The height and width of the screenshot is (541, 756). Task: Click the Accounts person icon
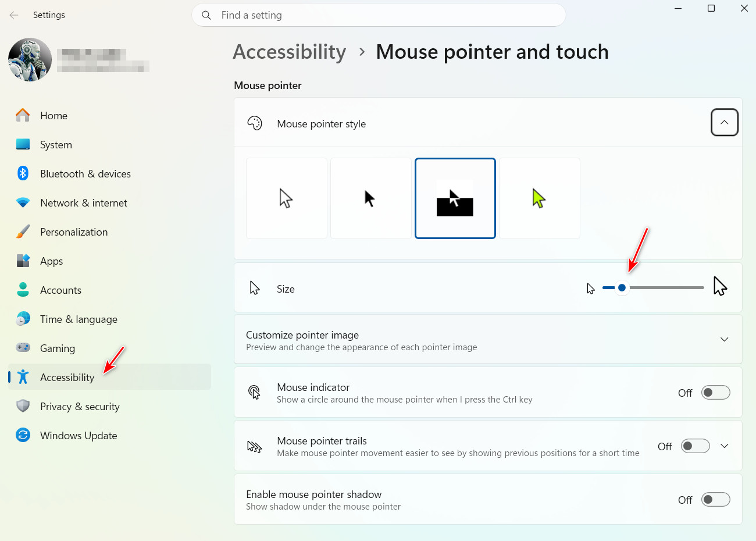coord(23,290)
